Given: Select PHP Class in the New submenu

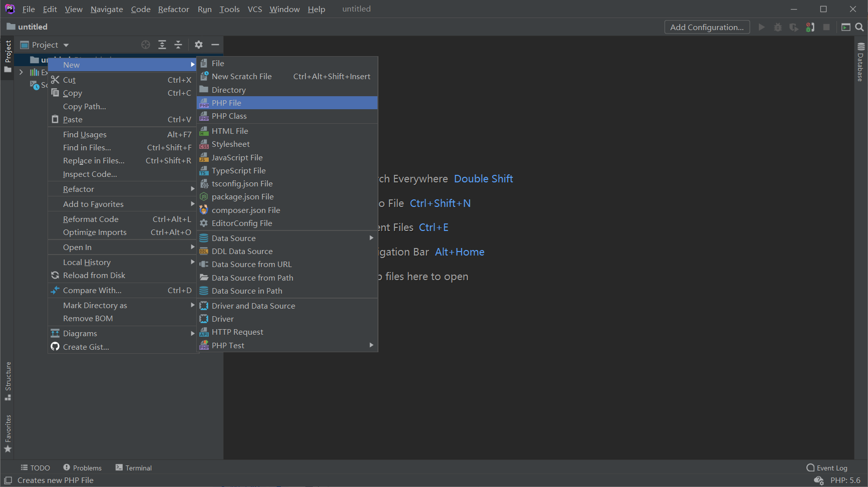Looking at the screenshot, I should (x=287, y=116).
